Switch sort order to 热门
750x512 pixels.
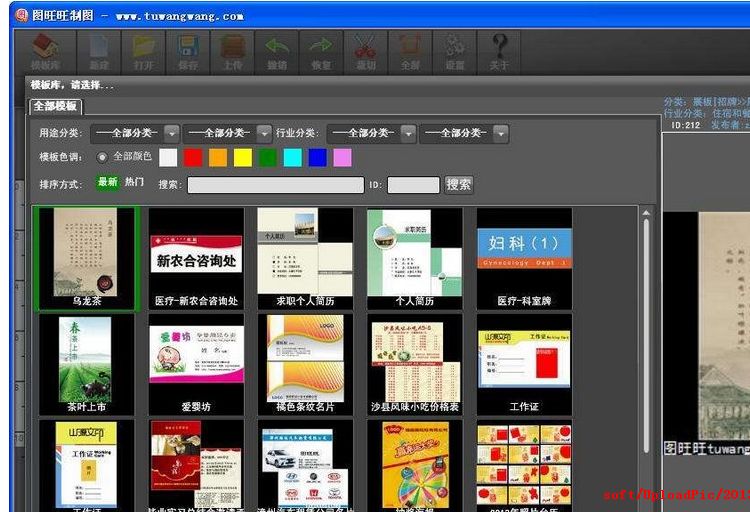tap(134, 182)
